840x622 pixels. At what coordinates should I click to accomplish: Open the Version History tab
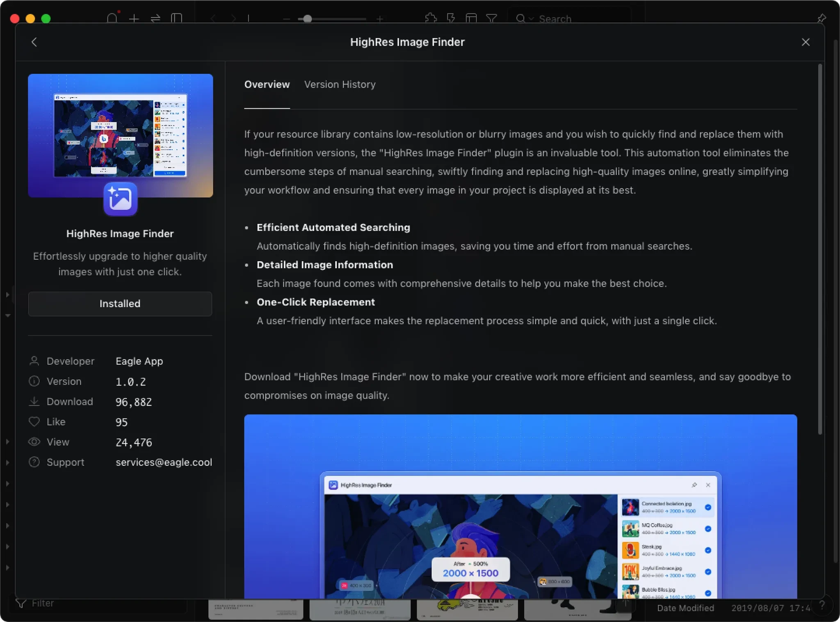point(340,84)
